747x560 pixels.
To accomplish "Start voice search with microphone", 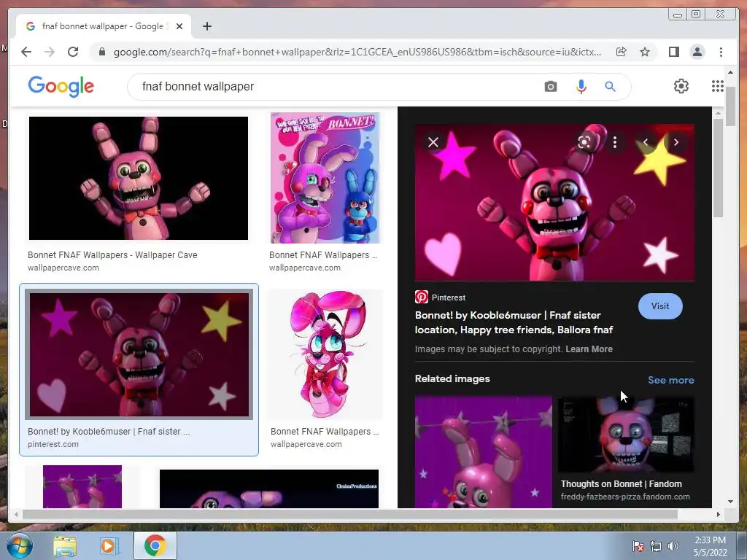I will click(581, 87).
